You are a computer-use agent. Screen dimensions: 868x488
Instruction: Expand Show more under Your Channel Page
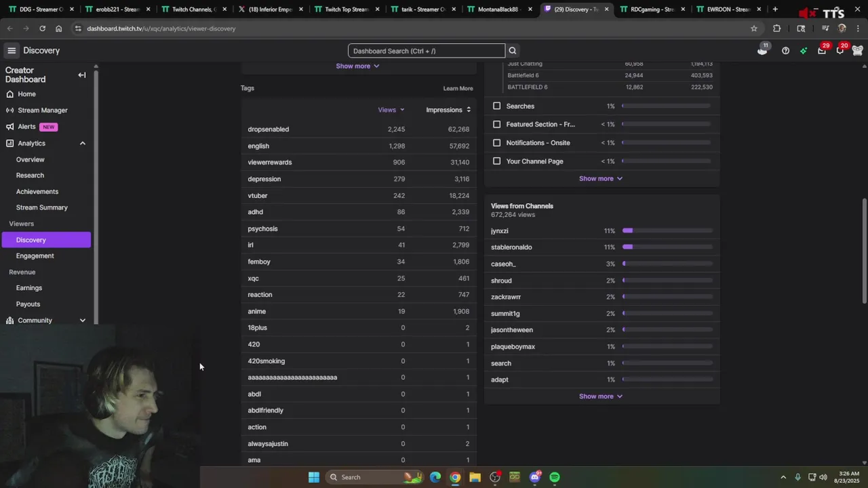click(601, 179)
